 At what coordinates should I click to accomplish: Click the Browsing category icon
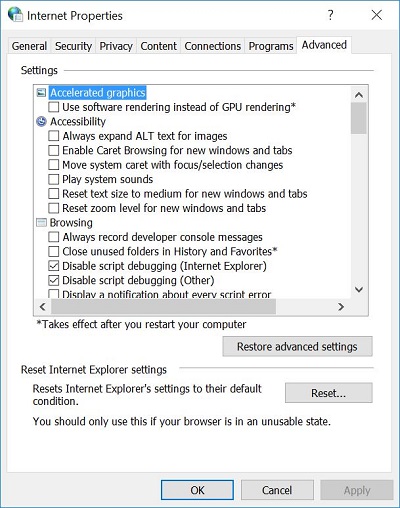(41, 223)
